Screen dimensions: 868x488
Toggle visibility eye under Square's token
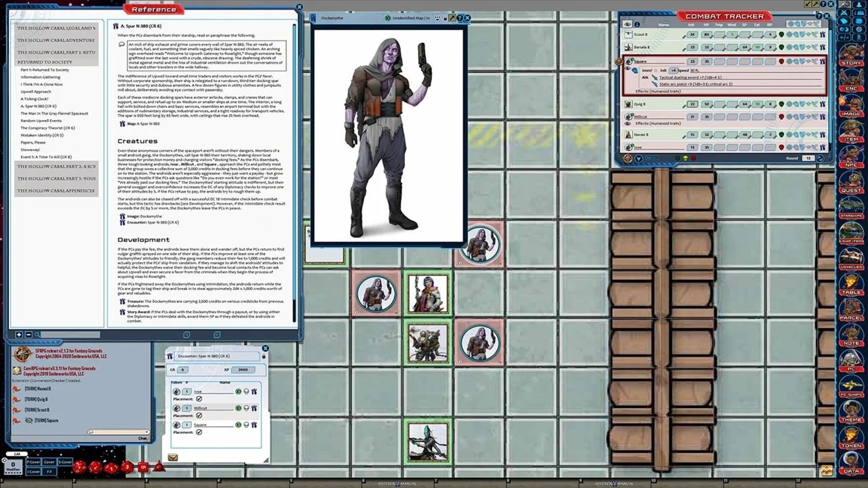coord(627,70)
